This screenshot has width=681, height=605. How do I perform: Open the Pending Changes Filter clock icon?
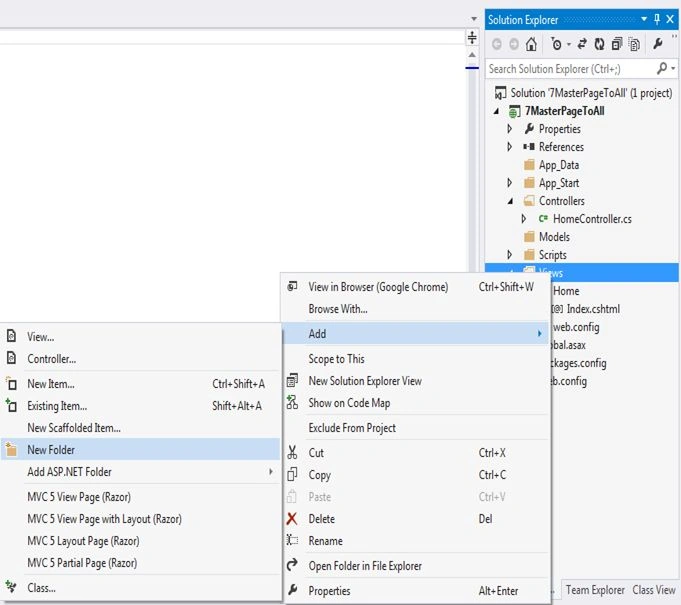[x=556, y=44]
